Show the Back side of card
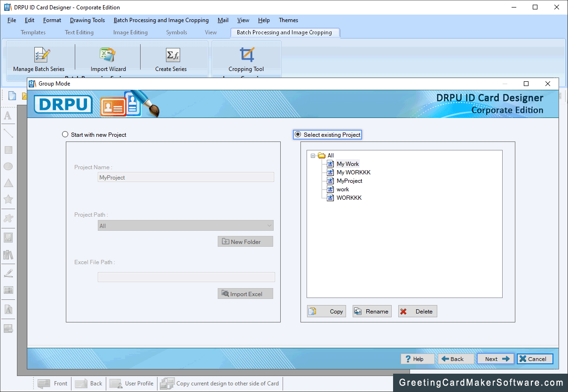Screen dimensions: 568x392 point(89,384)
